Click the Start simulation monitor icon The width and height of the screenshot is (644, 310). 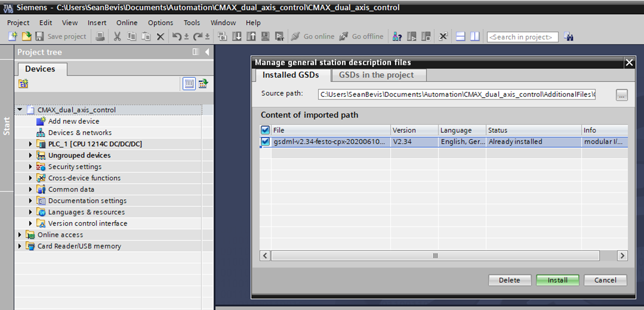coord(265,36)
